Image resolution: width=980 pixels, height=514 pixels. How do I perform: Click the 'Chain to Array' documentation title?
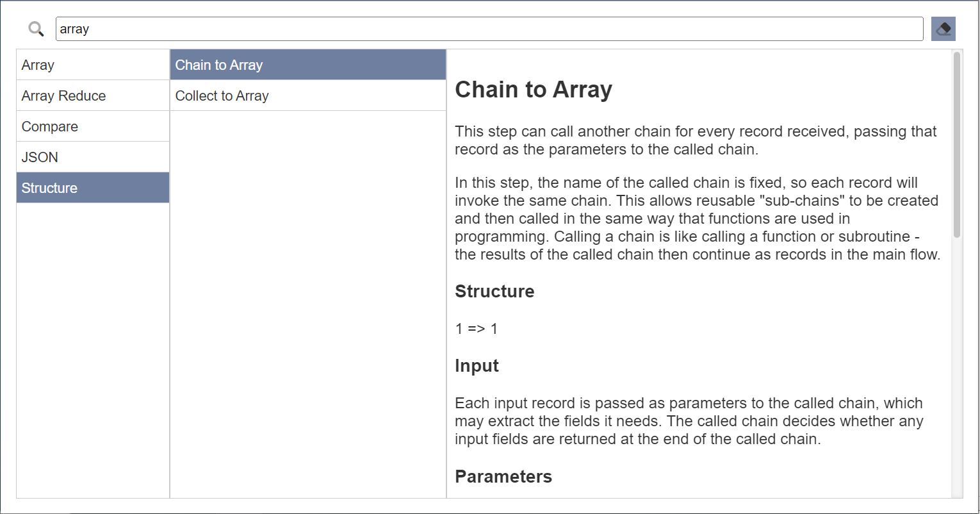pos(533,90)
